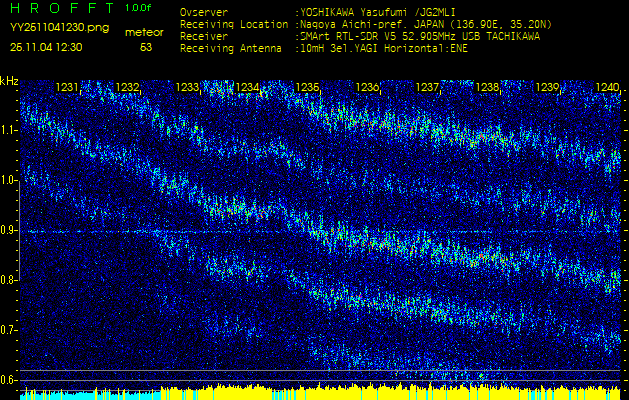Image resolution: width=629 pixels, height=400 pixels.
Task: Click the 1.1 kHz axis label
Action: [9, 130]
